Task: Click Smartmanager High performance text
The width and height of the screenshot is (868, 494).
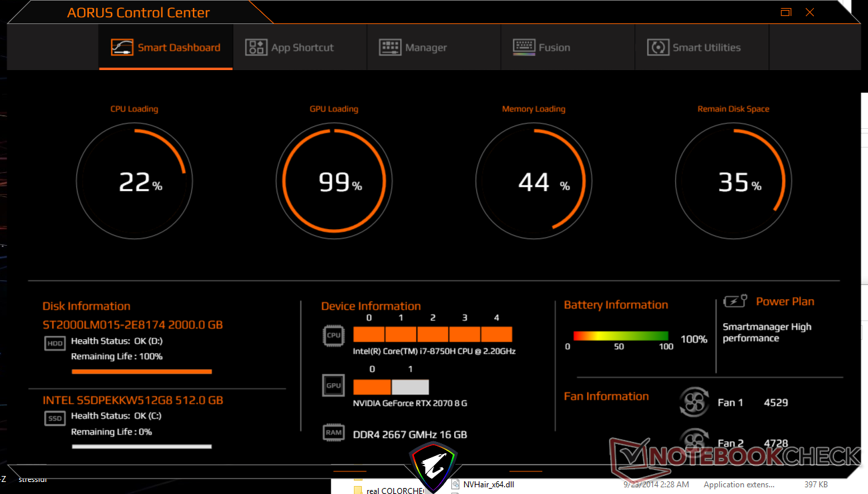Action: (x=767, y=332)
